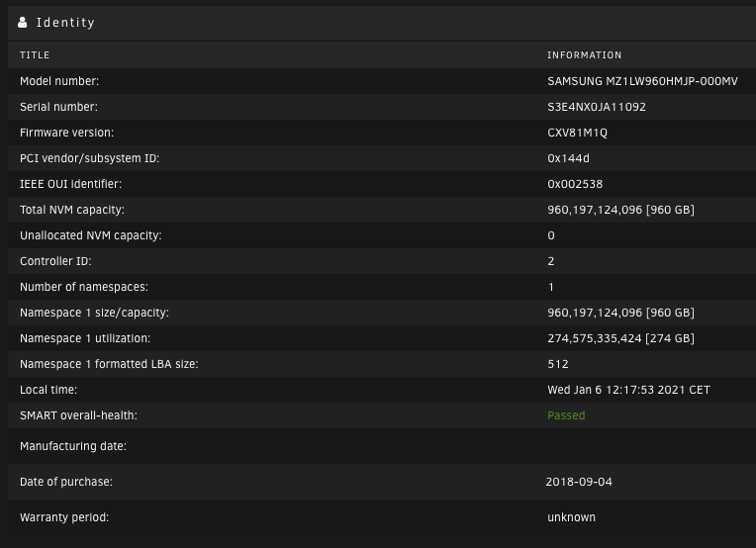The width and height of the screenshot is (756, 548).
Task: Select local time Wed Jan 6 12:17:53 2021 CET
Action: pos(628,390)
